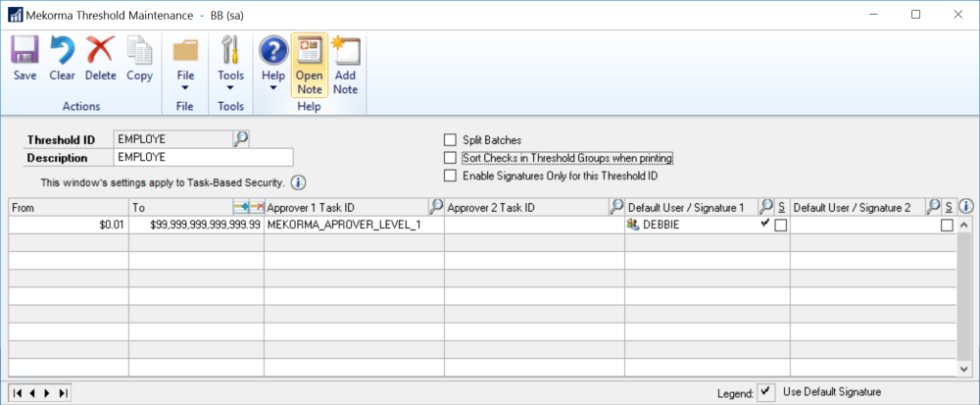The width and height of the screenshot is (980, 405).
Task: Go to first record navigation button
Action: pos(18,393)
